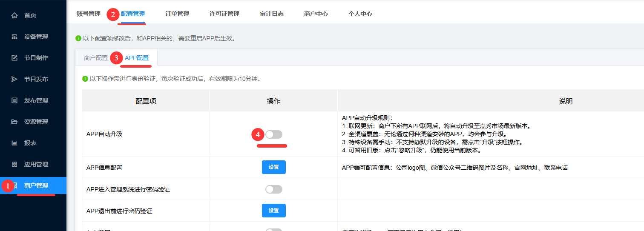
Task: Open 商户管理 in the sidebar
Action: pyautogui.click(x=36, y=185)
